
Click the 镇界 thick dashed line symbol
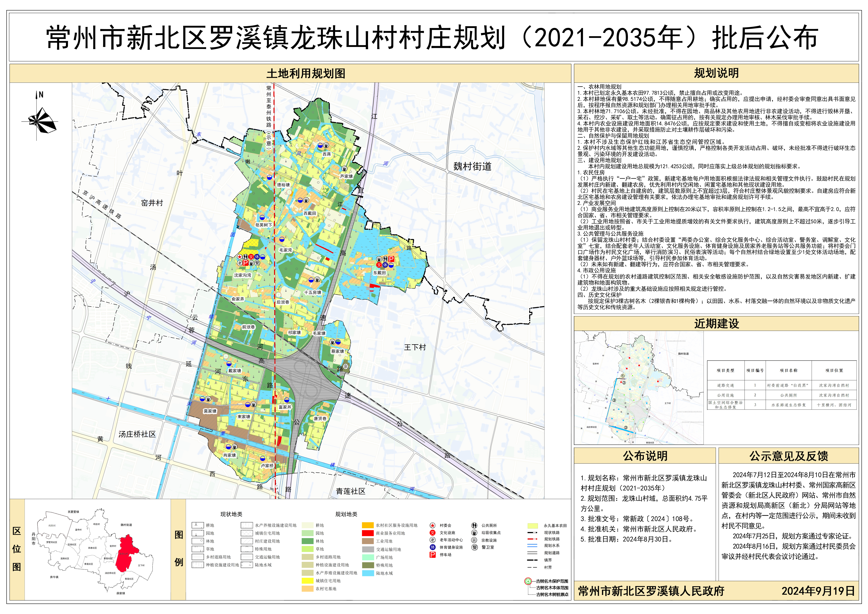532,560
